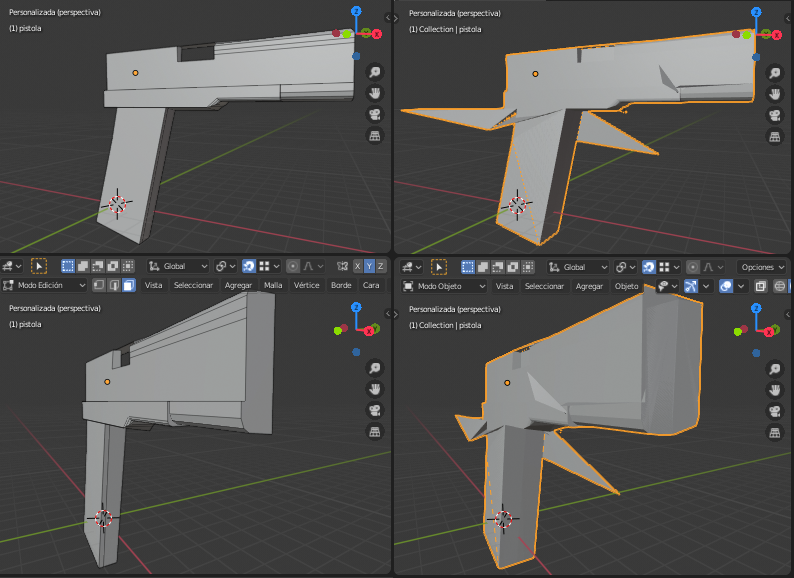Open Global transform orientation in left header
This screenshot has height=578, width=794.
pyautogui.click(x=178, y=266)
